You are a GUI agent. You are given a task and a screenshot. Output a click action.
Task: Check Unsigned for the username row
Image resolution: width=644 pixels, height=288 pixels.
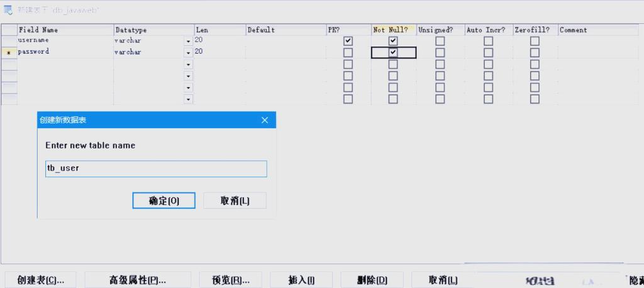tap(440, 41)
